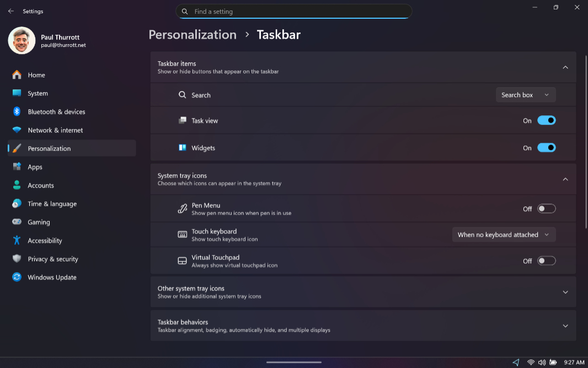The width and height of the screenshot is (588, 368).
Task: Click the Gaming controller icon
Action: coord(17,222)
